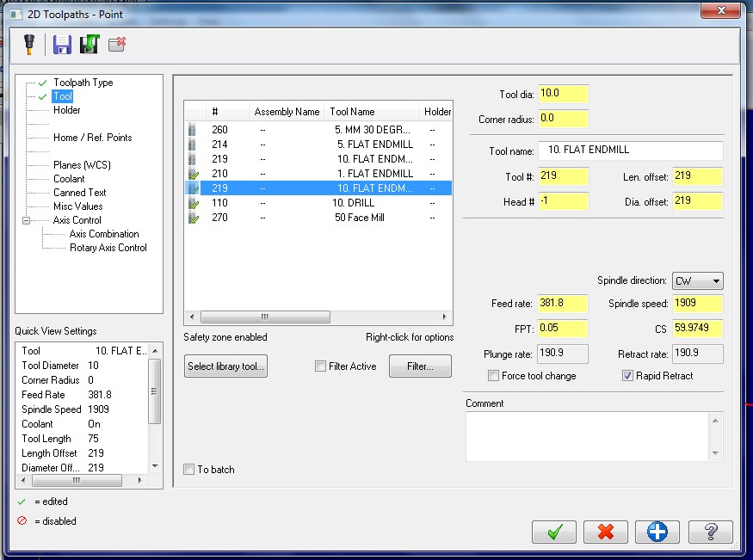Open the Holder page

tap(67, 110)
